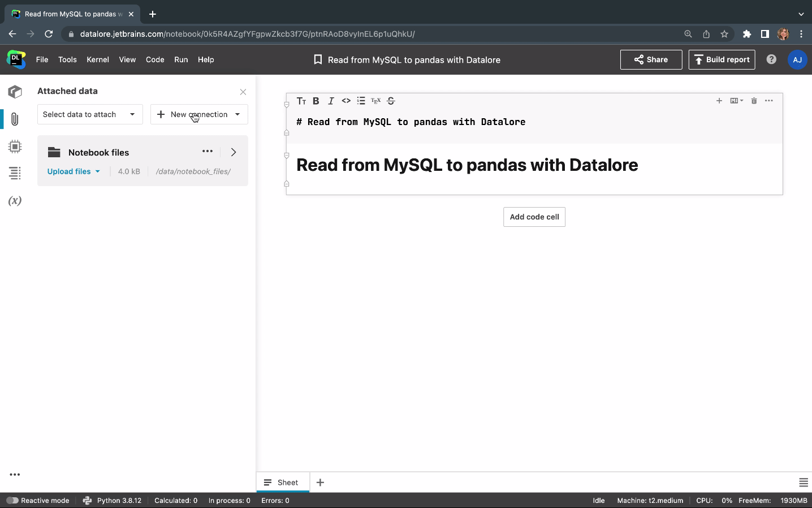Expand the Notebook files folder chevron
Viewport: 812px width, 508px height.
click(234, 152)
